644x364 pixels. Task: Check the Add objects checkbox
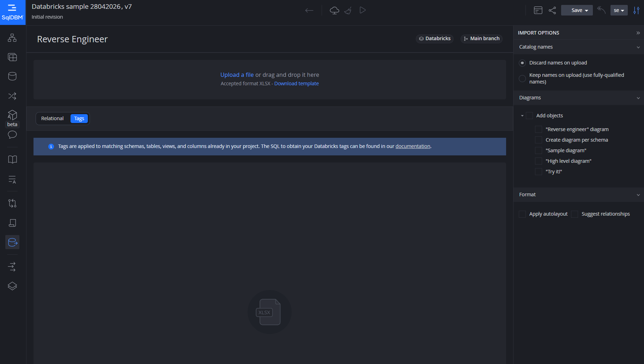[529, 116]
